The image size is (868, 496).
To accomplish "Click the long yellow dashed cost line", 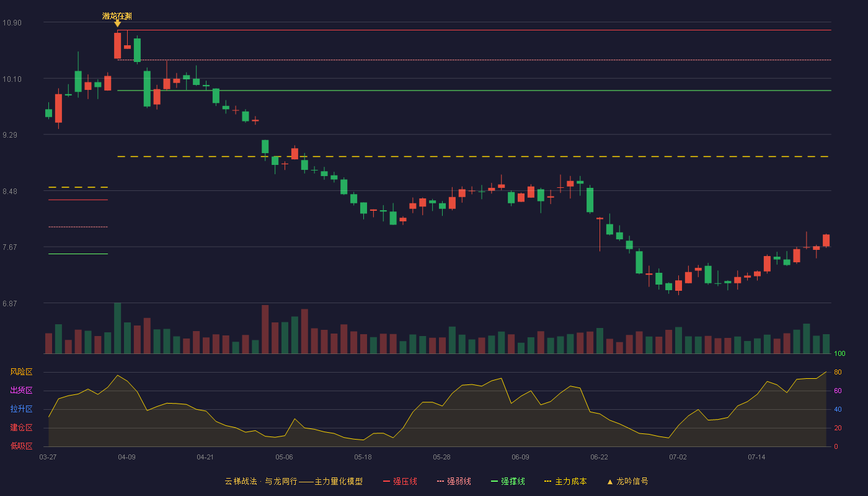I will [x=474, y=157].
